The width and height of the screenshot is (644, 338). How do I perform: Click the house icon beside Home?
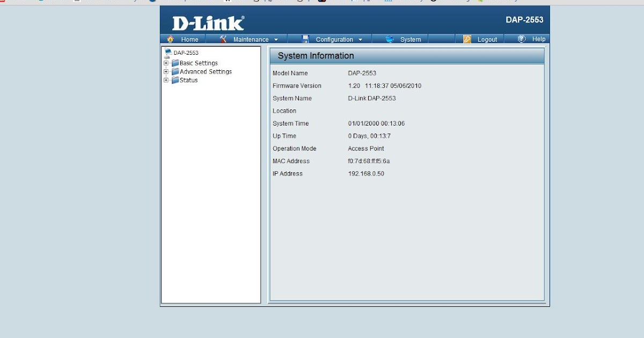click(x=170, y=39)
